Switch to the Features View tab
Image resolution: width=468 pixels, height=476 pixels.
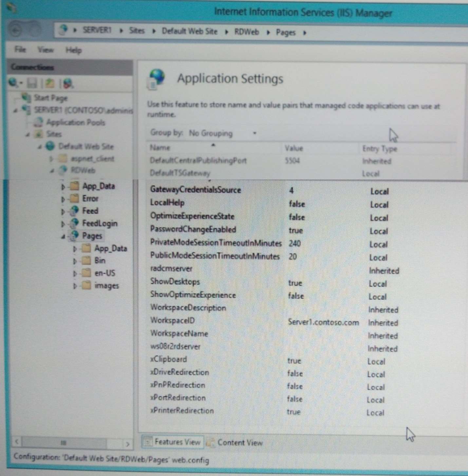tap(173, 442)
